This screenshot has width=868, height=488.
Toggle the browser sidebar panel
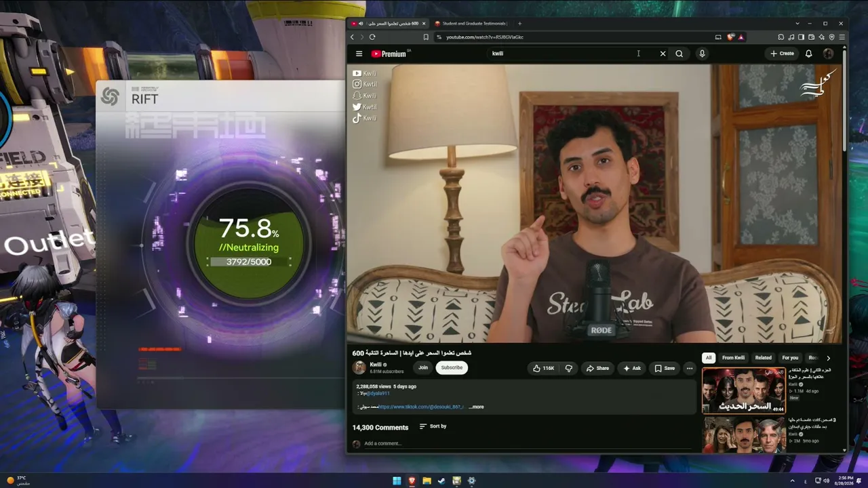802,37
